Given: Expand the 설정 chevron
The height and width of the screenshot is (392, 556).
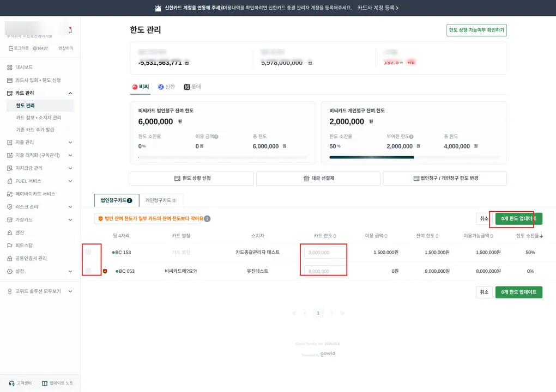Looking at the screenshot, I should point(70,271).
